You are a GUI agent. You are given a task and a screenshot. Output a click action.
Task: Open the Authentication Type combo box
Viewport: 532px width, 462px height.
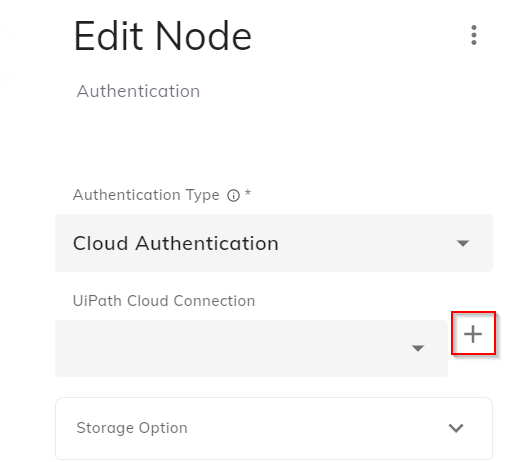[274, 243]
